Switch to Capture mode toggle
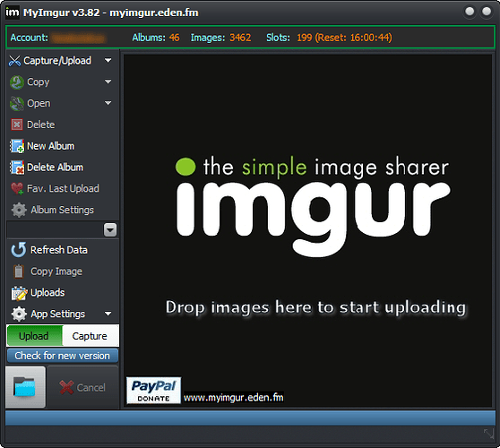500x448 pixels. [x=91, y=336]
